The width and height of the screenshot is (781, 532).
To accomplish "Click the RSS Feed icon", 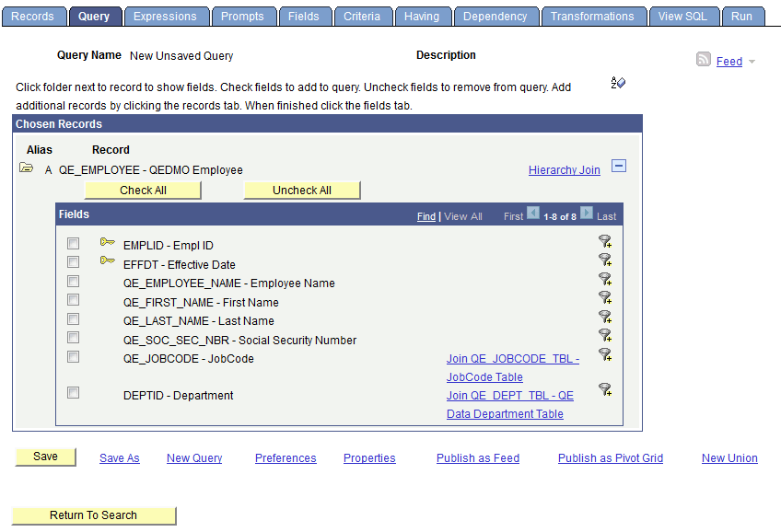I will coord(703,61).
